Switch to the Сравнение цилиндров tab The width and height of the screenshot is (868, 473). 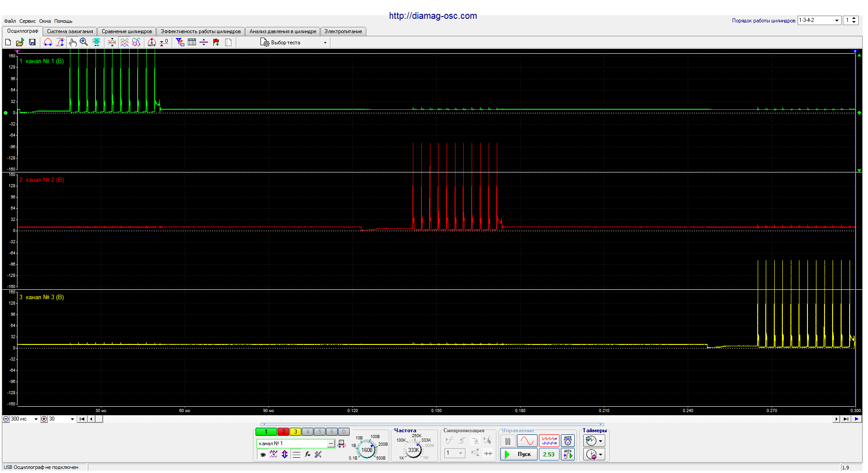point(127,31)
